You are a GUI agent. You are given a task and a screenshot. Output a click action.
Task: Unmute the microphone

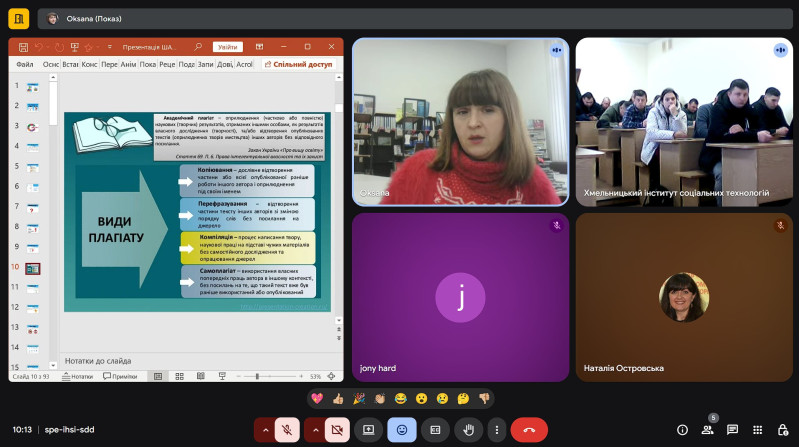tap(287, 429)
